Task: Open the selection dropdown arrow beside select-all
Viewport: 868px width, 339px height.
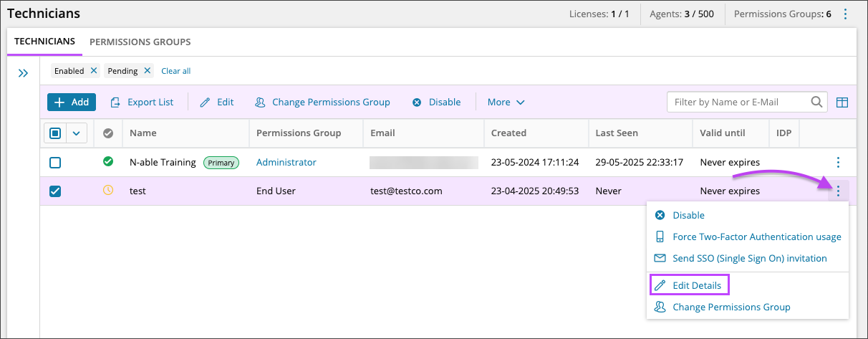Action: [x=77, y=133]
